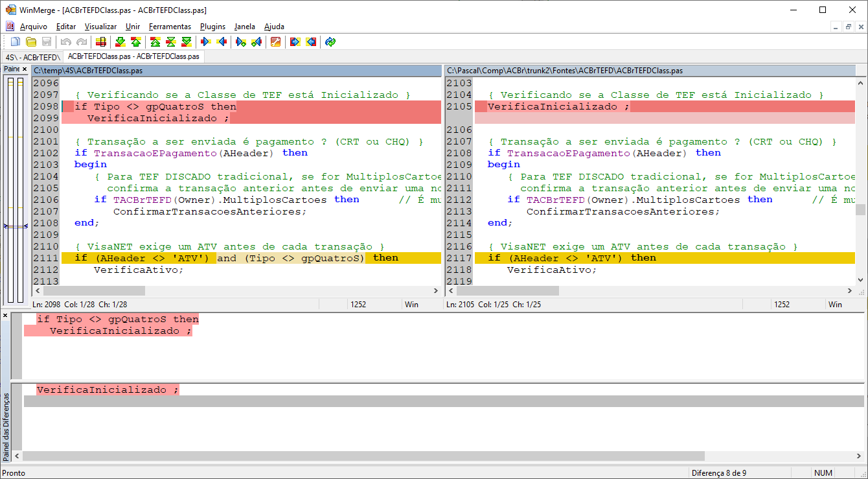Open the Ajuda menu
Viewport: 868px width, 479px height.
point(274,27)
